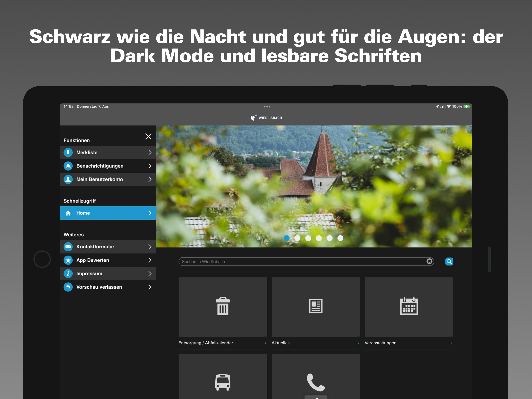Screen dimensions: 532x399
Task: Select the fourth carousel dot
Action: pyautogui.click(x=319, y=238)
